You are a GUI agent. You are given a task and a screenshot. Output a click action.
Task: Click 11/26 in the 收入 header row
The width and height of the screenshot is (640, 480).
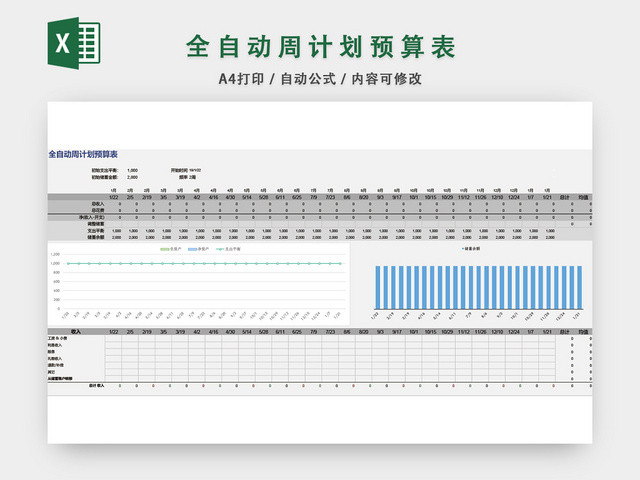[480, 332]
